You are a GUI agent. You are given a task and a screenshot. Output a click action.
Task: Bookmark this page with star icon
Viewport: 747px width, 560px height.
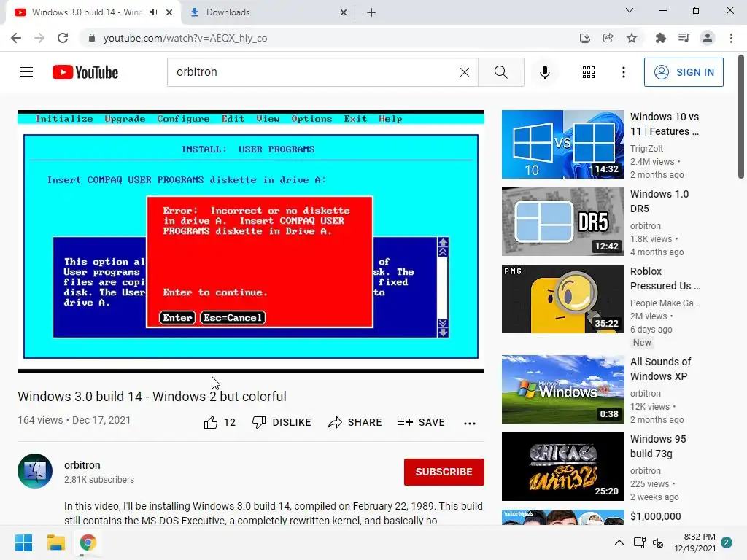tap(632, 38)
